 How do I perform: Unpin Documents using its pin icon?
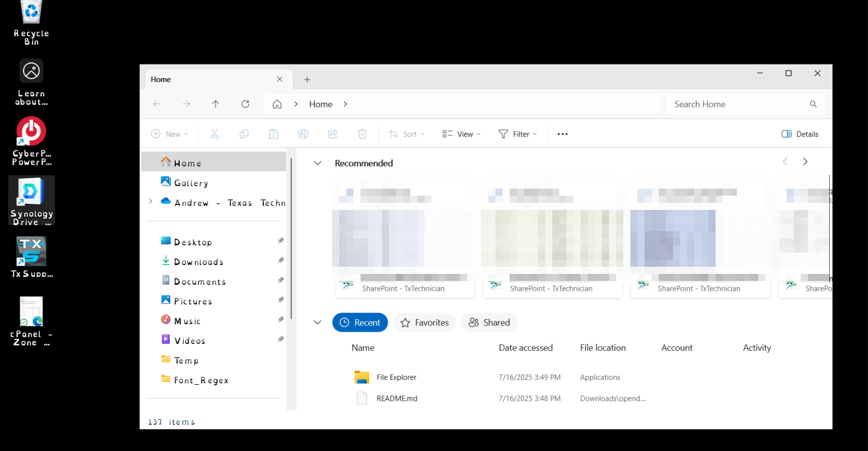tap(281, 280)
